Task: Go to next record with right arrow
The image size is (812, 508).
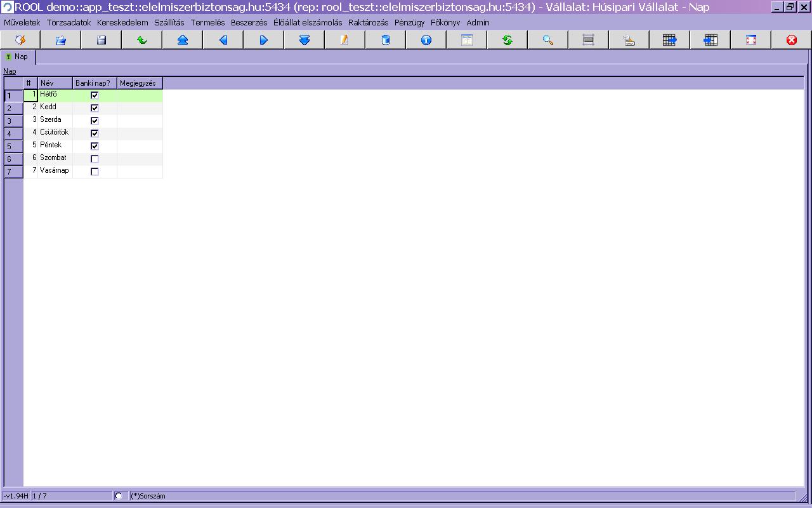Action: (264, 40)
